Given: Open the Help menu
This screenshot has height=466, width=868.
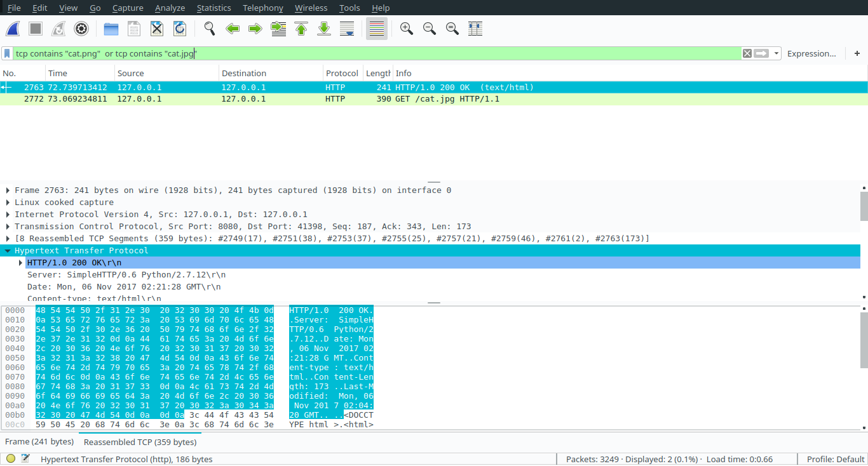Looking at the screenshot, I should [x=381, y=8].
